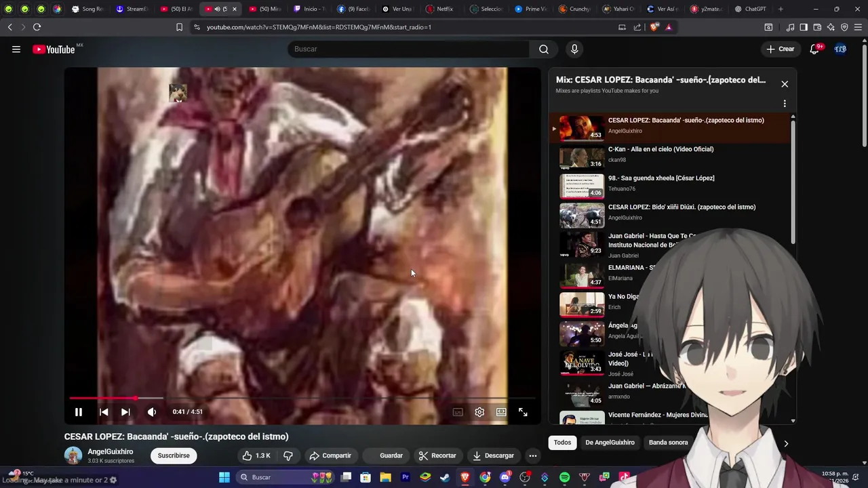The height and width of the screenshot is (488, 868).
Task: Show more filter chips arrow
Action: (x=786, y=443)
